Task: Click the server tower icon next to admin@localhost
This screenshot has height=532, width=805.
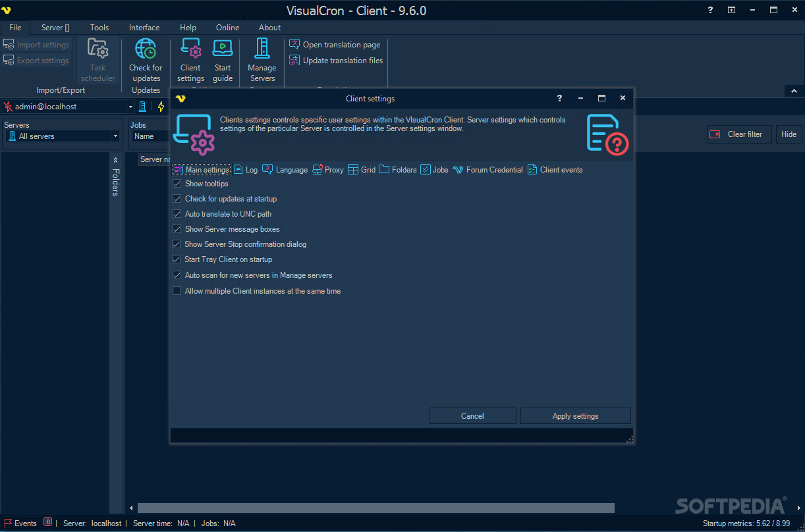Action: point(142,107)
